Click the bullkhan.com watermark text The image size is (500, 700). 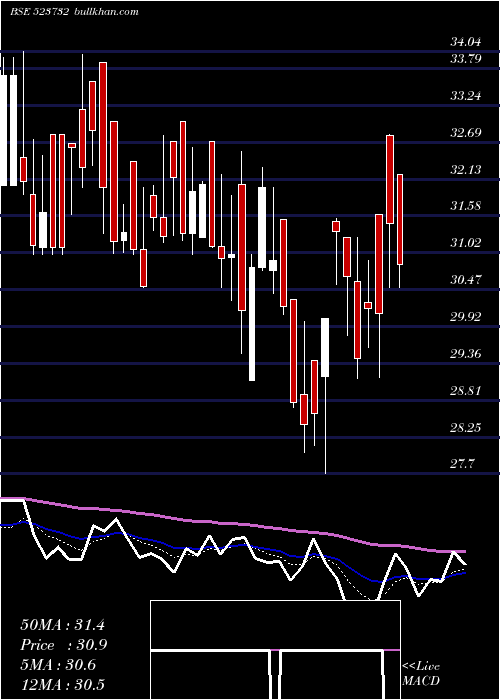(x=106, y=11)
